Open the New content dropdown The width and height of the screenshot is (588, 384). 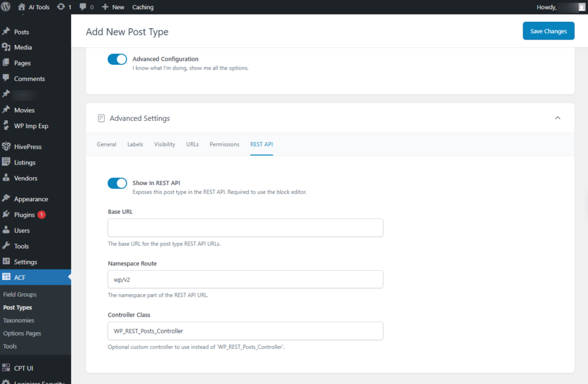point(113,7)
